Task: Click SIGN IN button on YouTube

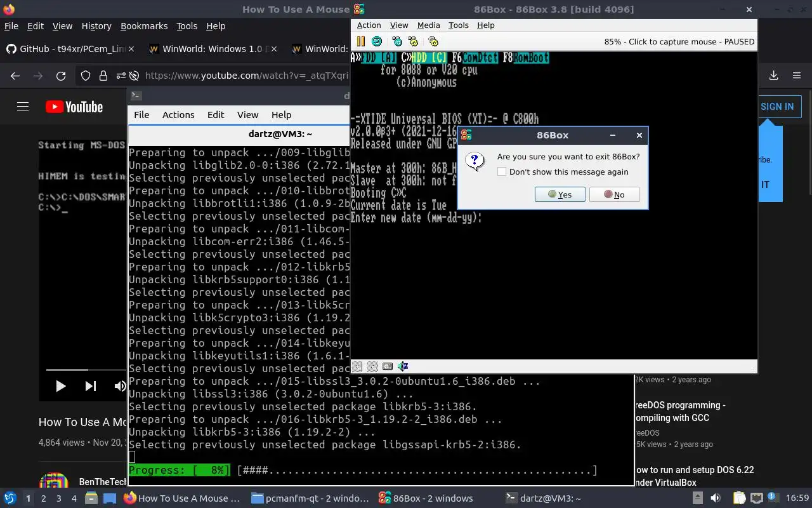Action: click(777, 107)
